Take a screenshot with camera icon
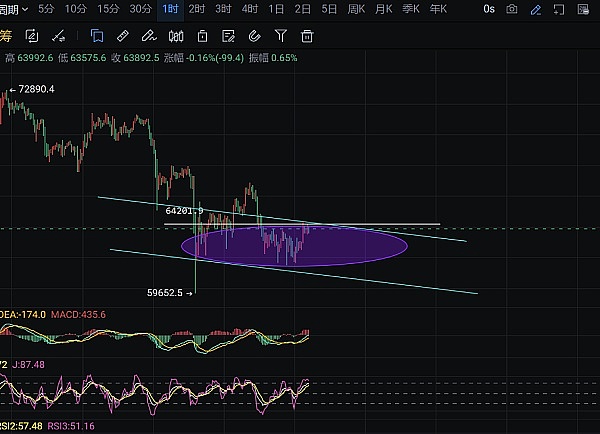The image size is (600, 434). pos(512,8)
